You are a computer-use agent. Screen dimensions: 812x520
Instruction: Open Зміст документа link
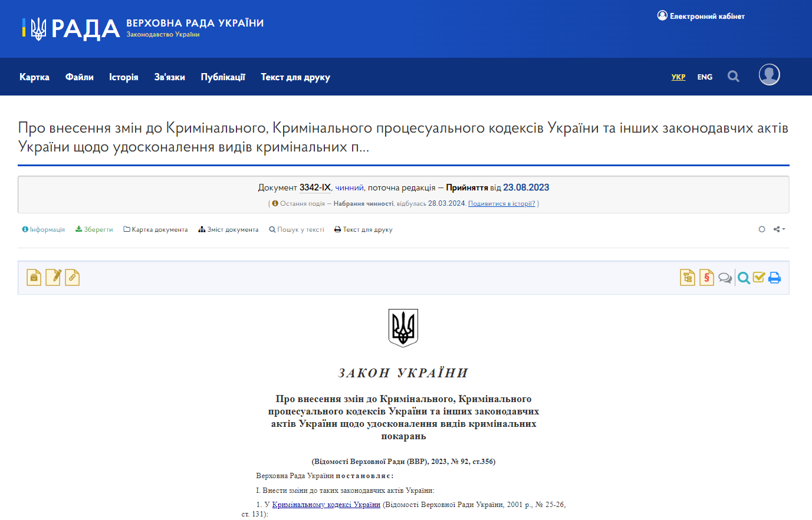228,229
